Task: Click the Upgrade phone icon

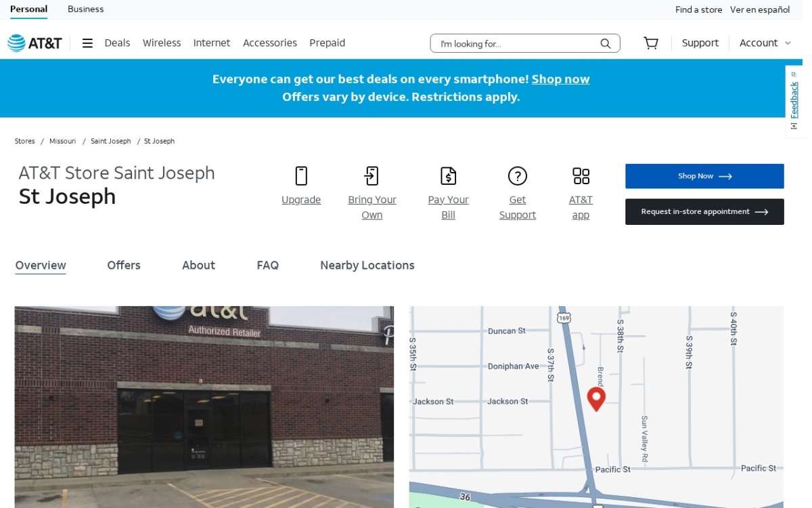Action: pos(301,176)
